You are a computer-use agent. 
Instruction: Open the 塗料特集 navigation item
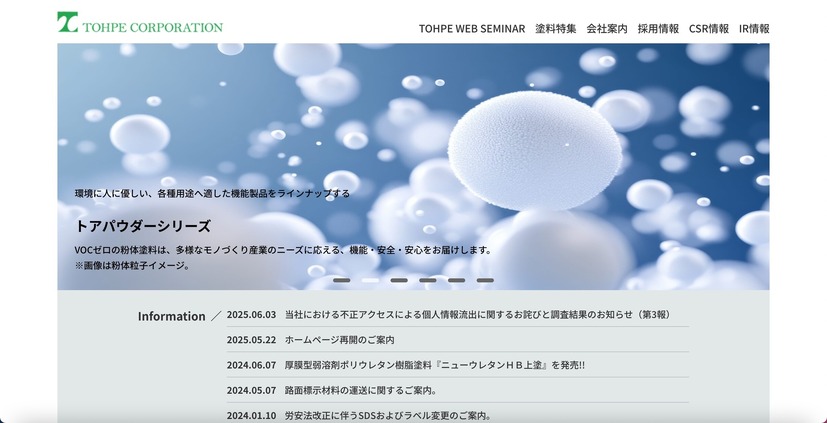(x=555, y=29)
